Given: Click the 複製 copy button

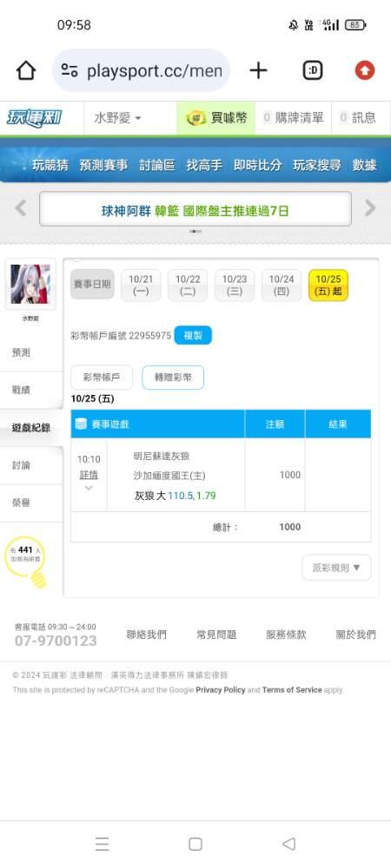Looking at the screenshot, I should click(193, 335).
